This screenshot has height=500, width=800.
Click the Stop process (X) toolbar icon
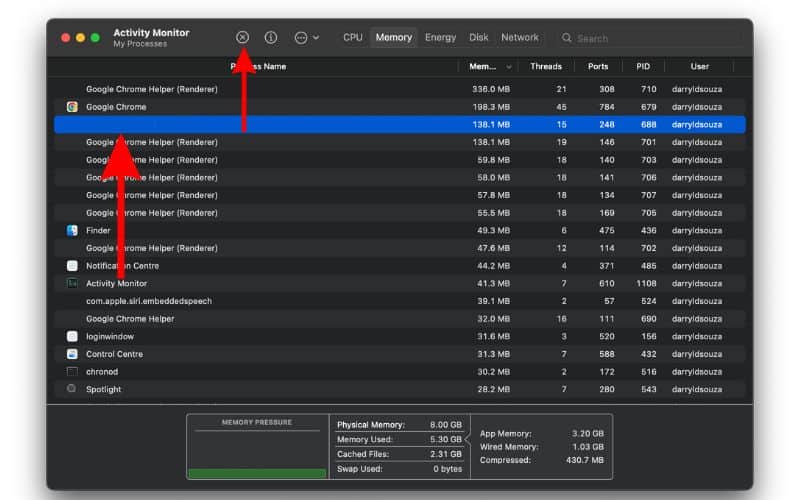(x=242, y=38)
